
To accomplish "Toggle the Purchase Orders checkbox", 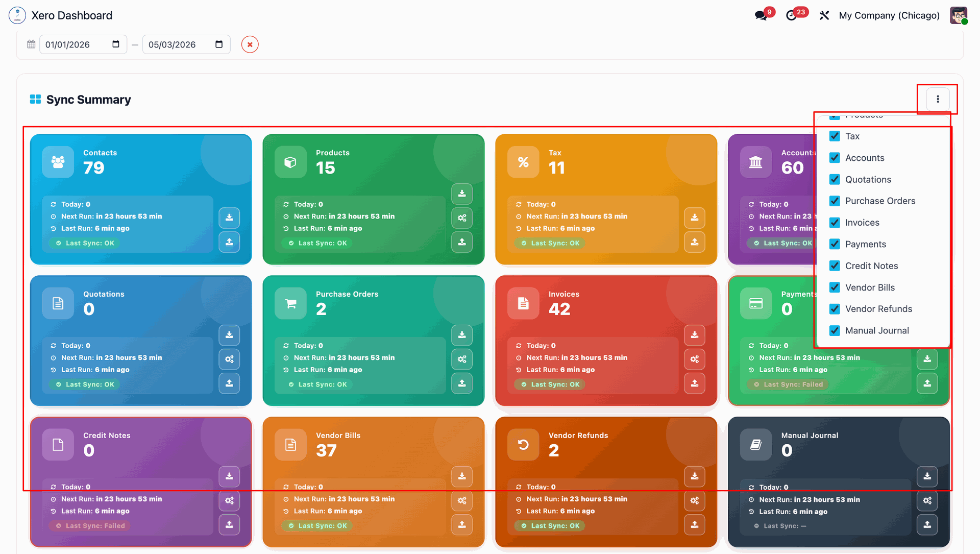I will click(x=835, y=201).
